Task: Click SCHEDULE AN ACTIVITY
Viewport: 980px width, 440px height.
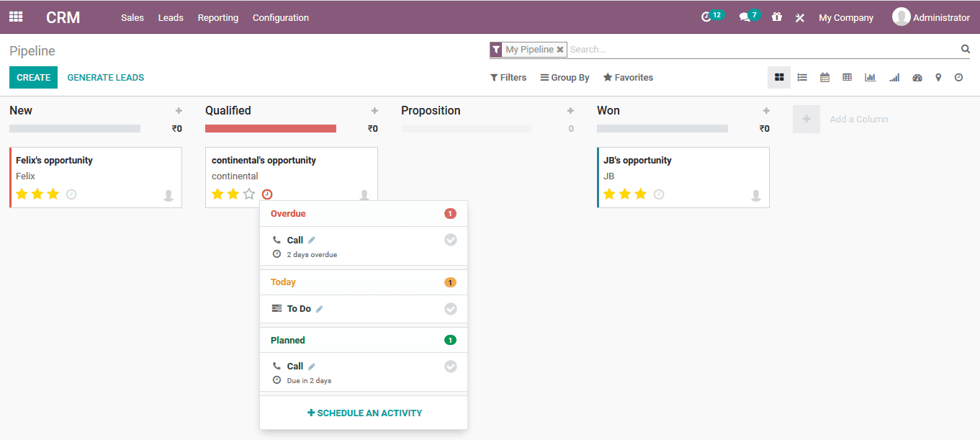Action: (x=363, y=413)
